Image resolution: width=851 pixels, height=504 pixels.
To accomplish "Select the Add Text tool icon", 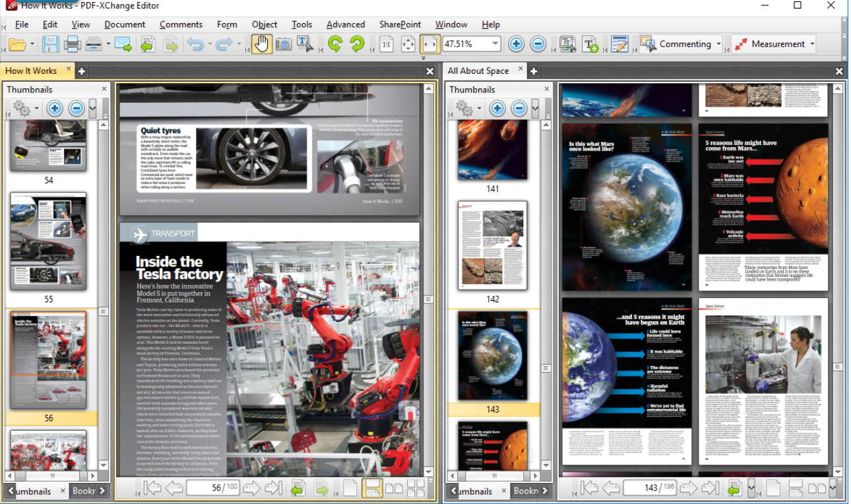I will (590, 44).
